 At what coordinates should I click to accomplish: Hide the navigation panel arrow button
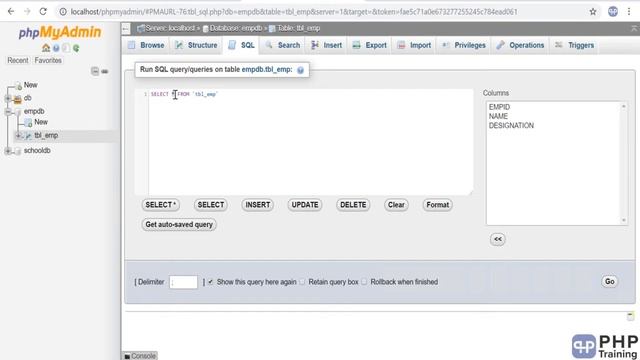[x=126, y=28]
